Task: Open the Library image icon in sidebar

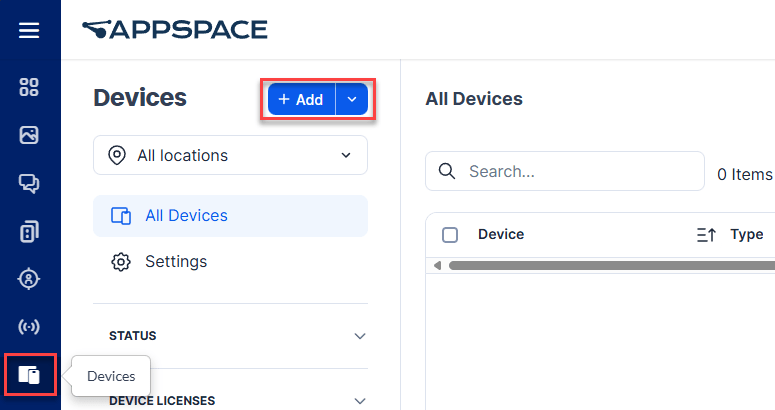Action: pos(29,134)
